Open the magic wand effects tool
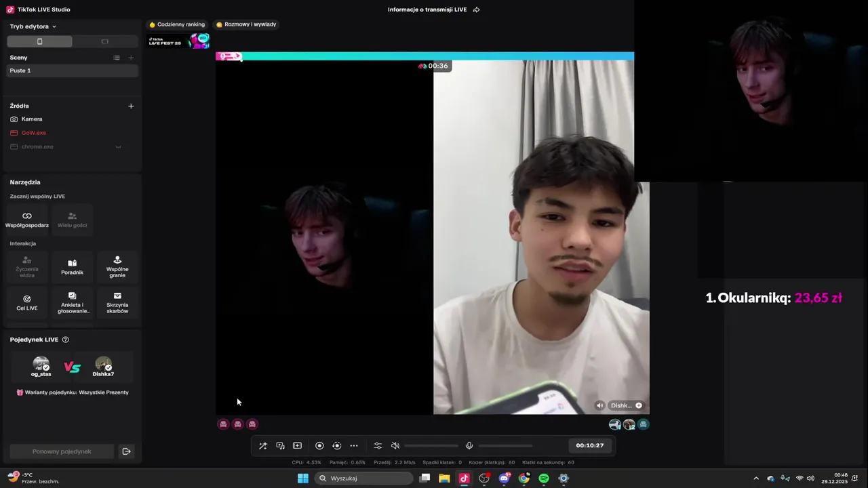The height and width of the screenshot is (488, 868). pos(263,445)
